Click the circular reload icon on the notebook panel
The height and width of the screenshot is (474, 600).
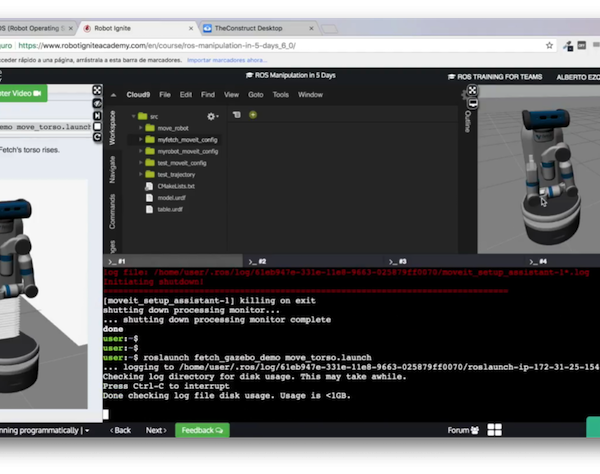(97, 137)
